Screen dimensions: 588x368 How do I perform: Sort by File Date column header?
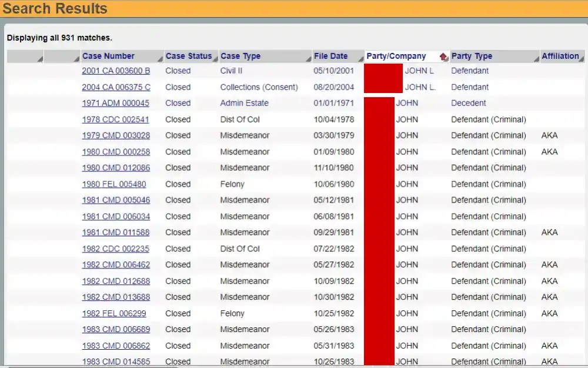click(330, 56)
